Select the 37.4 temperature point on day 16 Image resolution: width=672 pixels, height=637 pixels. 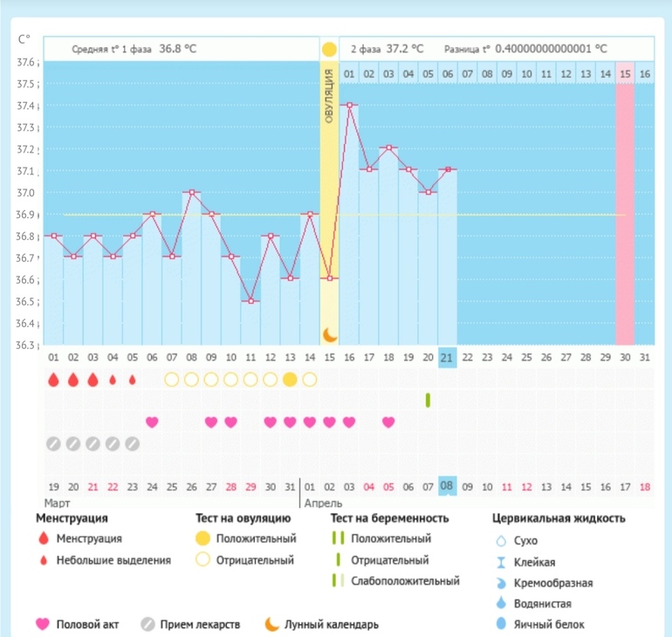pos(349,106)
